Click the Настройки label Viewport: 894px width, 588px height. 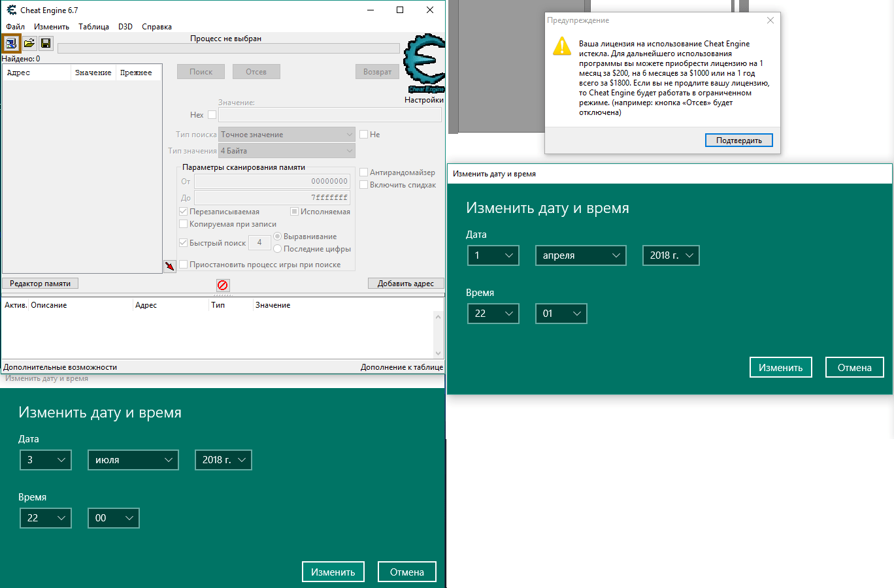click(424, 100)
